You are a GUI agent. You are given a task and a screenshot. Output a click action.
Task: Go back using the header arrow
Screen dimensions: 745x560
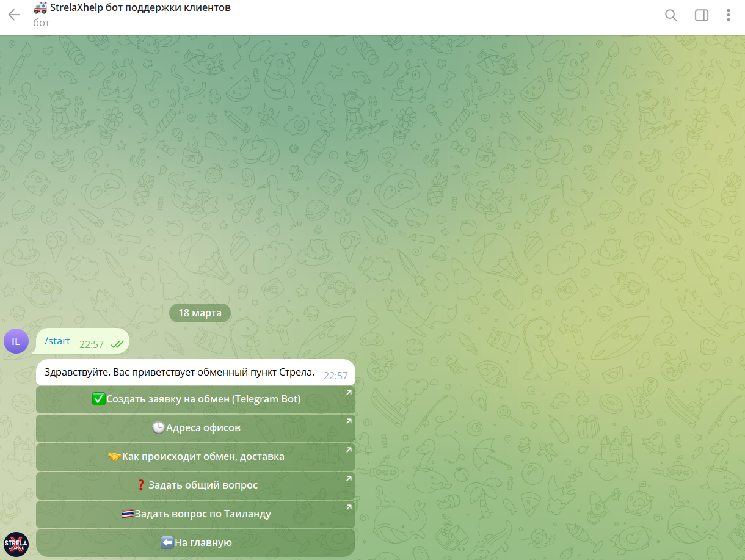click(14, 15)
